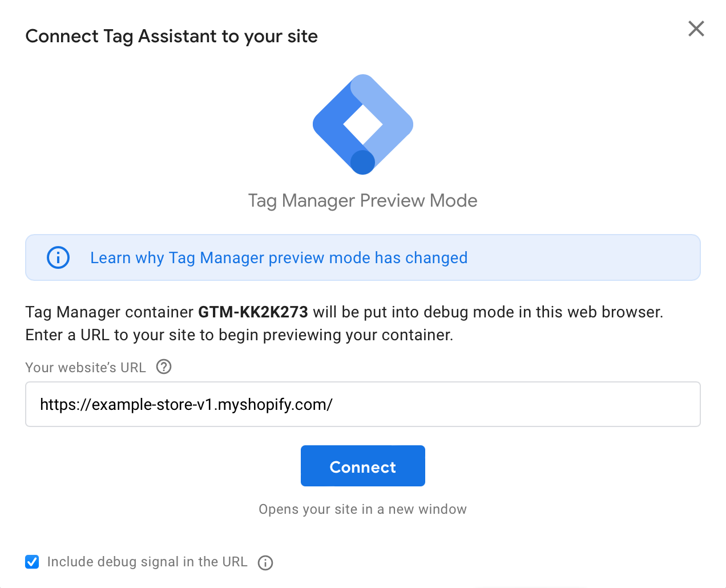The image size is (726, 588).
Task: Click the 'Include debug signal in the URL' label
Action: coord(147,562)
